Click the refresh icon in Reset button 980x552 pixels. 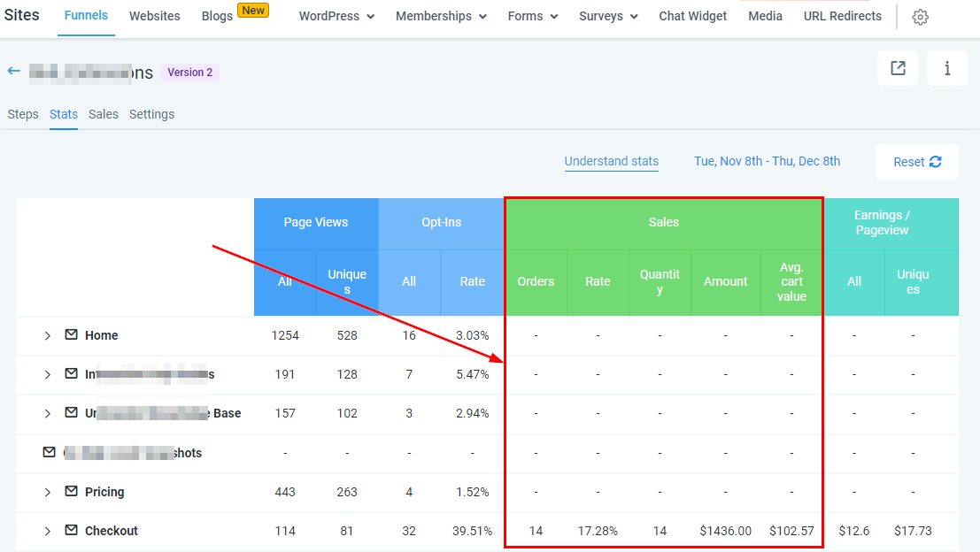[936, 162]
